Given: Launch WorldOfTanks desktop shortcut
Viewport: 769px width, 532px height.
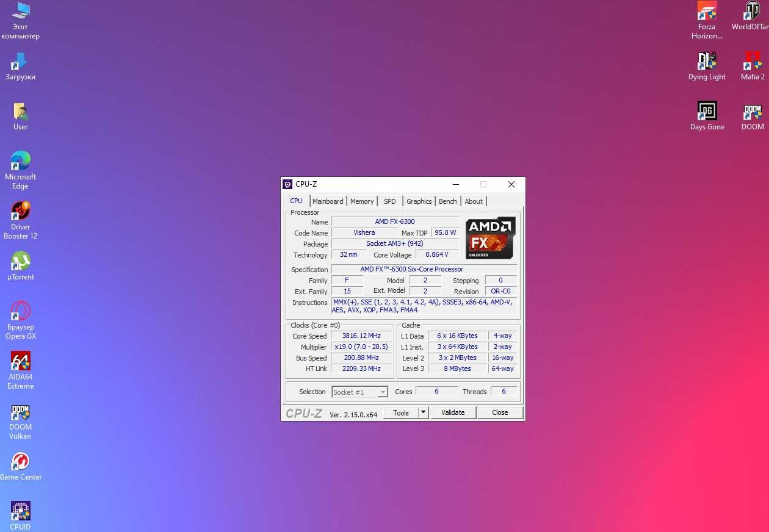Looking at the screenshot, I should [x=751, y=16].
